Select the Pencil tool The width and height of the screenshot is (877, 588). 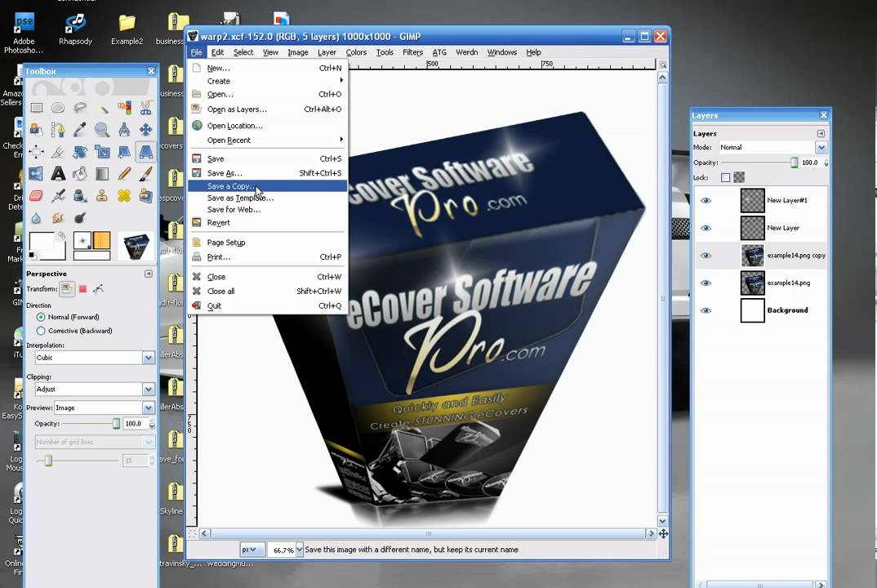coord(124,173)
